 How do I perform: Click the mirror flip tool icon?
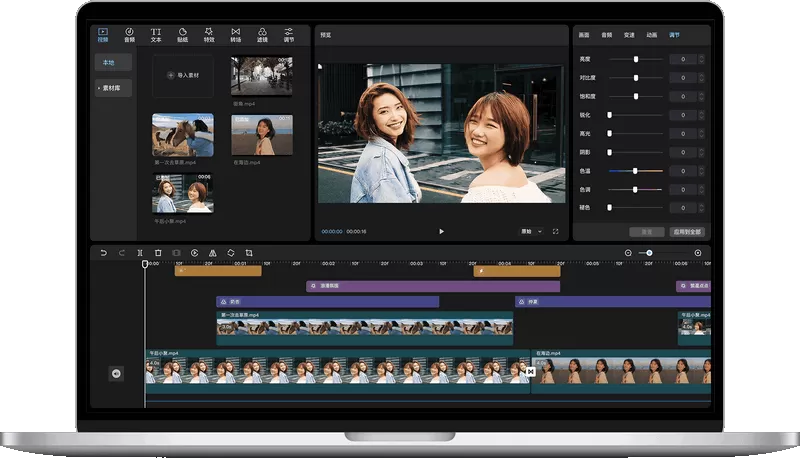pos(213,253)
